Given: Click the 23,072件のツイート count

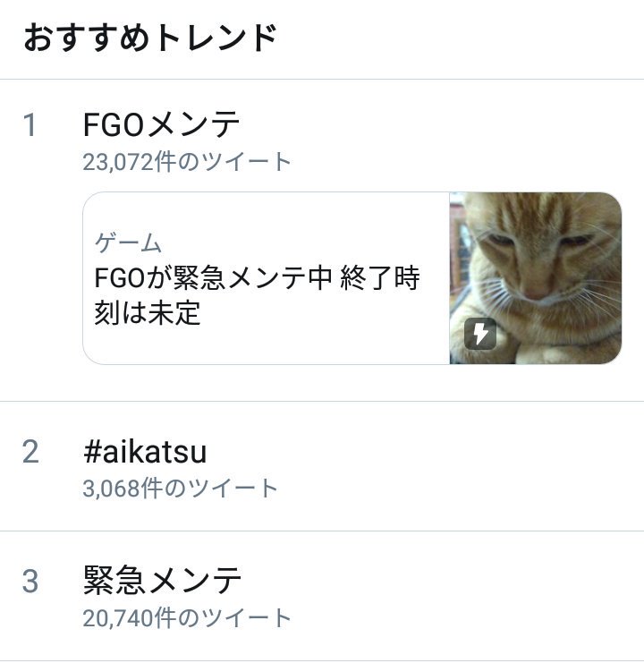Looking at the screenshot, I should pyautogui.click(x=187, y=162).
